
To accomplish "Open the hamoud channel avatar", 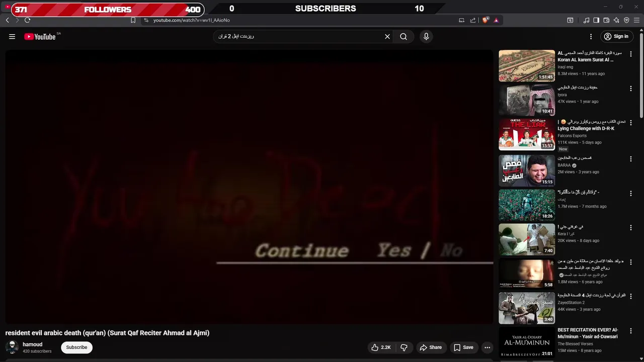I will pyautogui.click(x=12, y=347).
